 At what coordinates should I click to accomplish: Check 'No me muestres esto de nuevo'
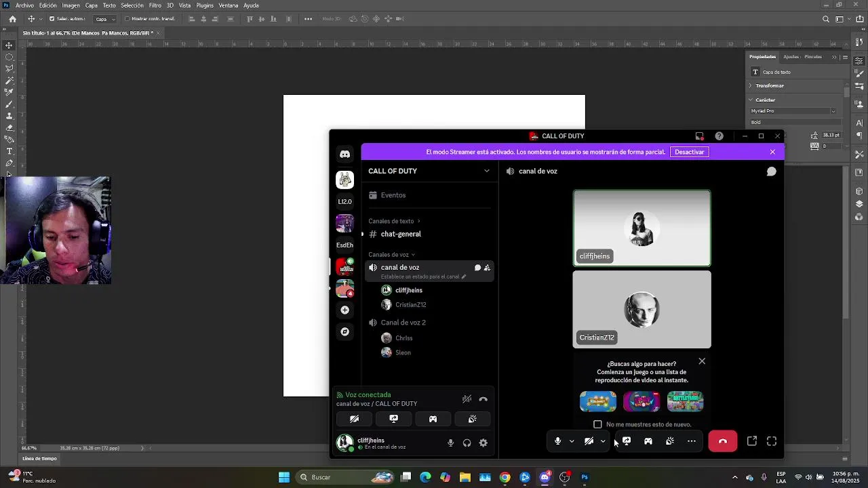pos(597,424)
